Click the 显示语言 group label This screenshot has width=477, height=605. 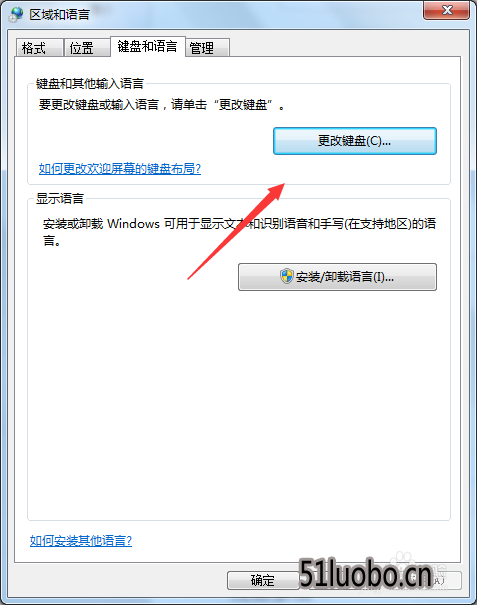59,198
